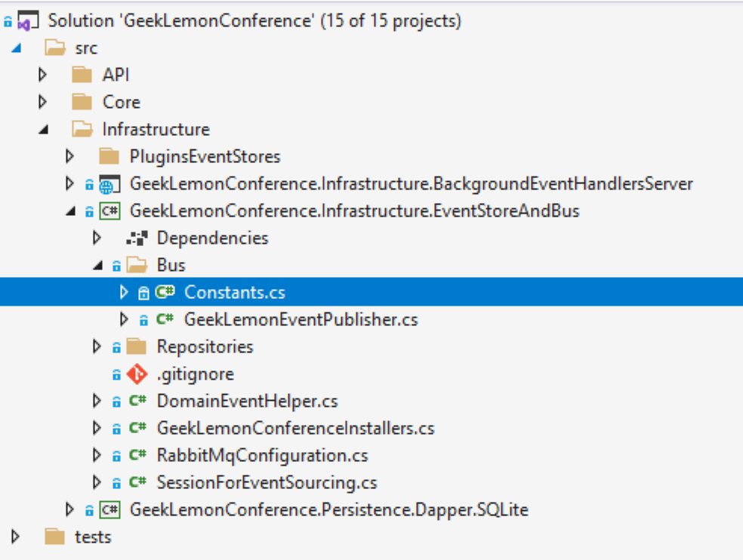Select the GeekLemonConferenceInstallers.cs file name
The height and width of the screenshot is (560, 743).
click(296, 428)
